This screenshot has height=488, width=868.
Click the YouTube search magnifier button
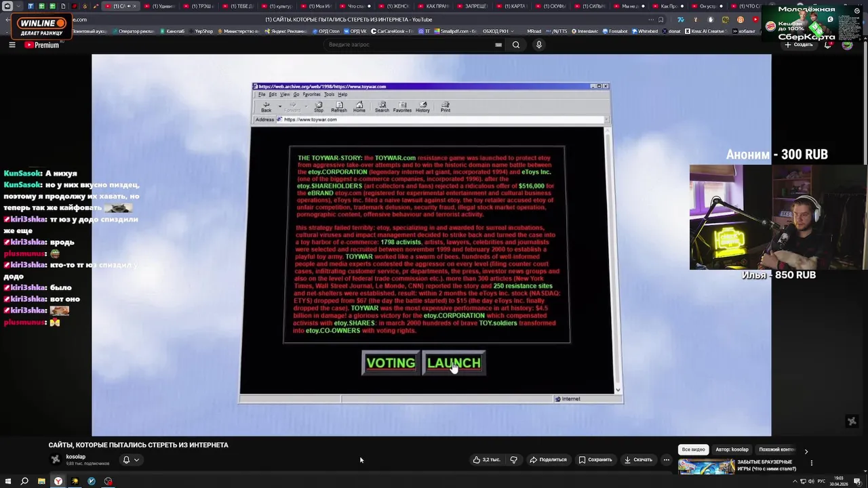point(516,45)
